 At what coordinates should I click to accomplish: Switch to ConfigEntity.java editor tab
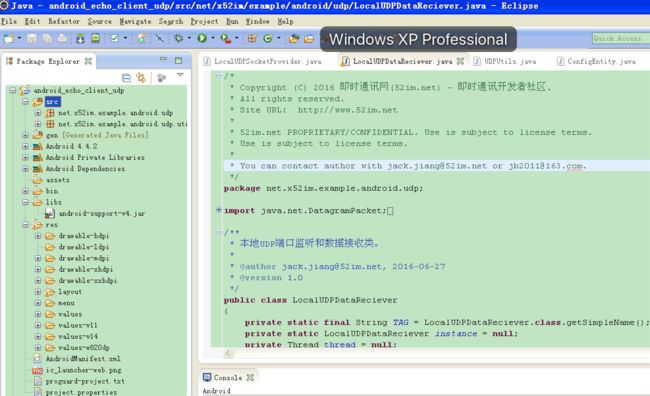[596, 61]
